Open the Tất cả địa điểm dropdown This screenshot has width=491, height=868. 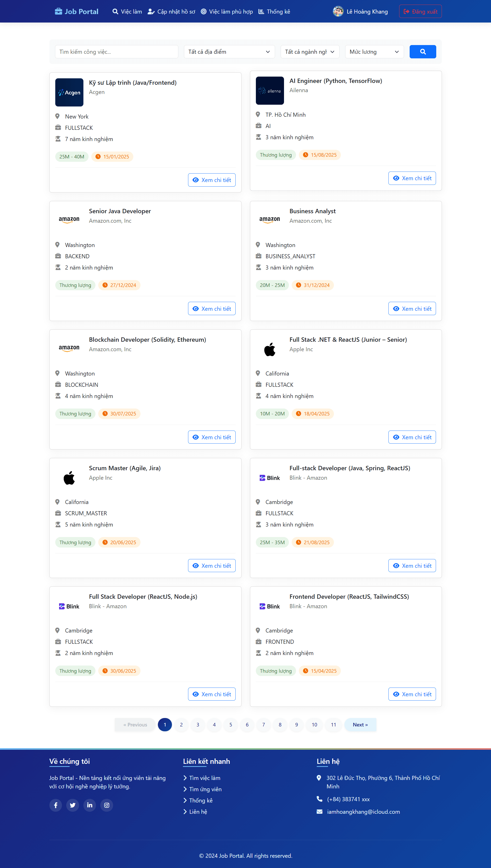tap(229, 52)
